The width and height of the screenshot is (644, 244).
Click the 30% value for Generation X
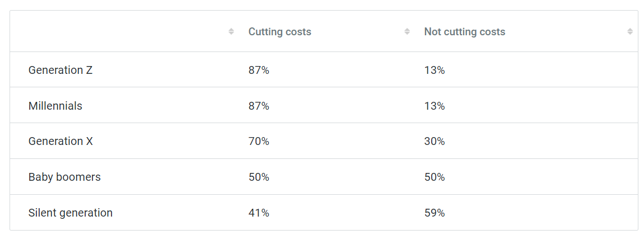point(434,141)
